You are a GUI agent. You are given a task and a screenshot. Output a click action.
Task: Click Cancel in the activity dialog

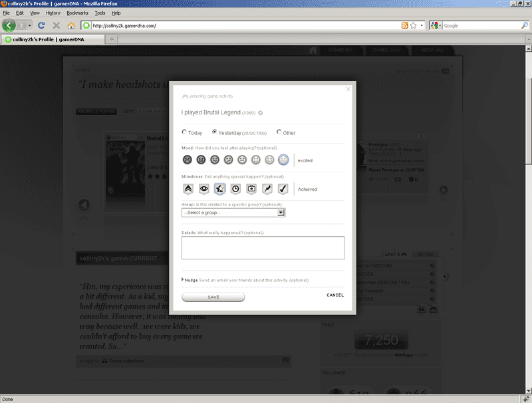pyautogui.click(x=335, y=295)
